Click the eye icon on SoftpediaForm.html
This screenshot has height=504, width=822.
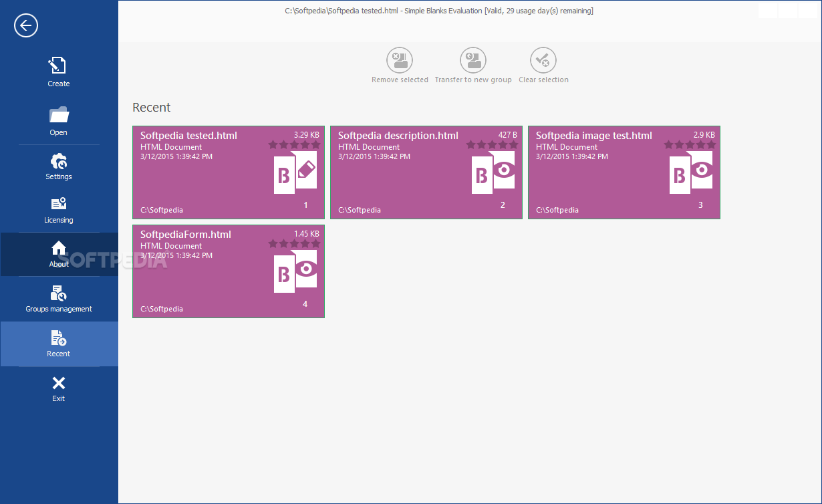pos(306,269)
